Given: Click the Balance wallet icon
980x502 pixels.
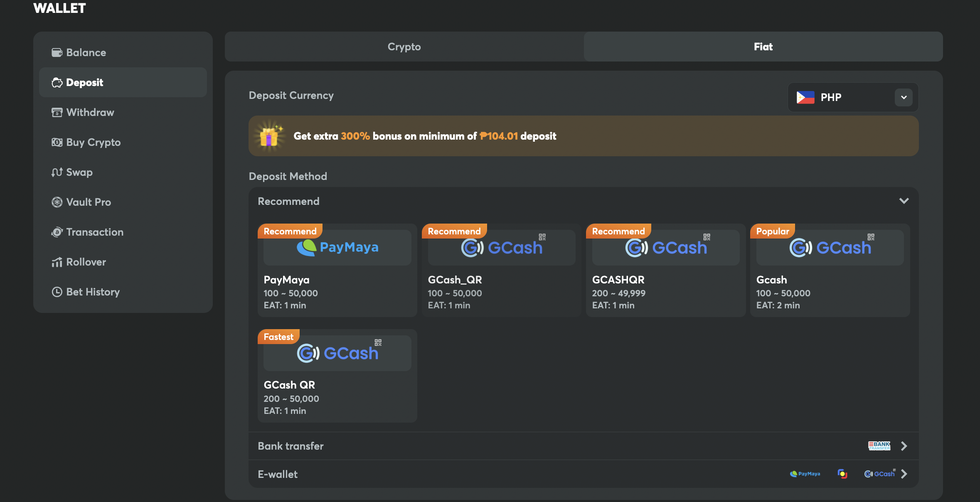Looking at the screenshot, I should click(57, 52).
